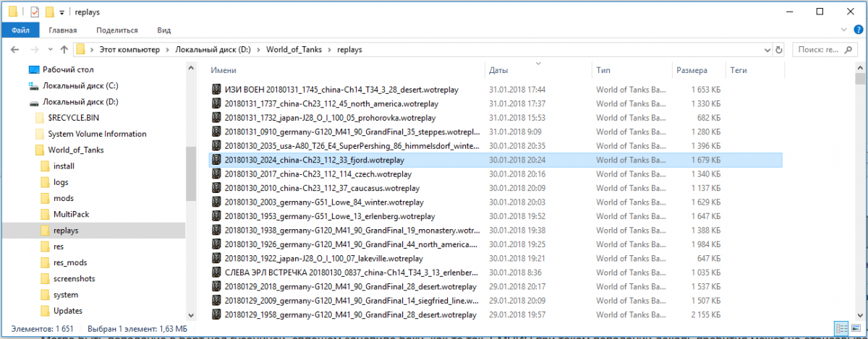Click icon of 20180130_1922 lakeville replay
The image size is (868, 339).
pos(216,259)
